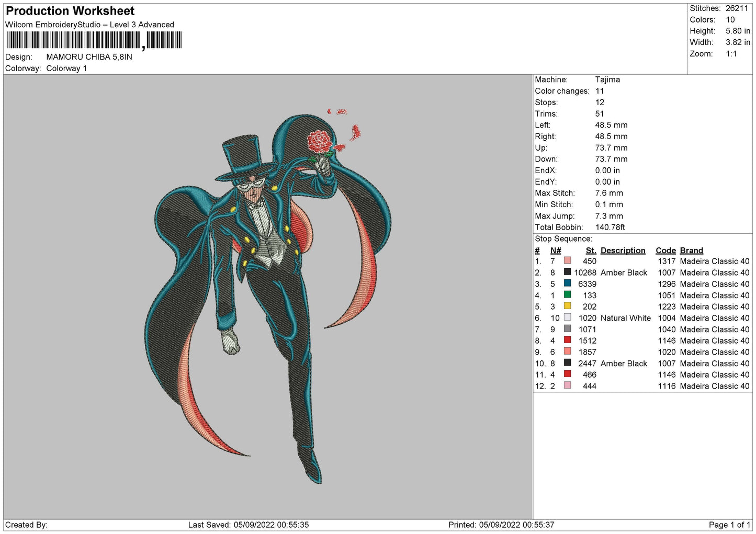Click the barcode under the software title
The height and width of the screenshot is (534, 756).
click(94, 40)
